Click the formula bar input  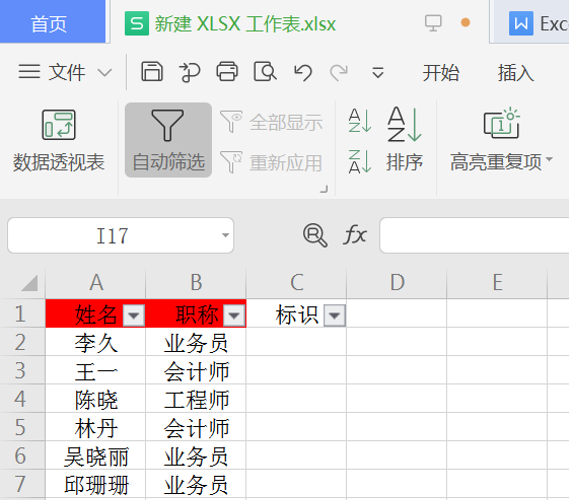click(x=474, y=235)
